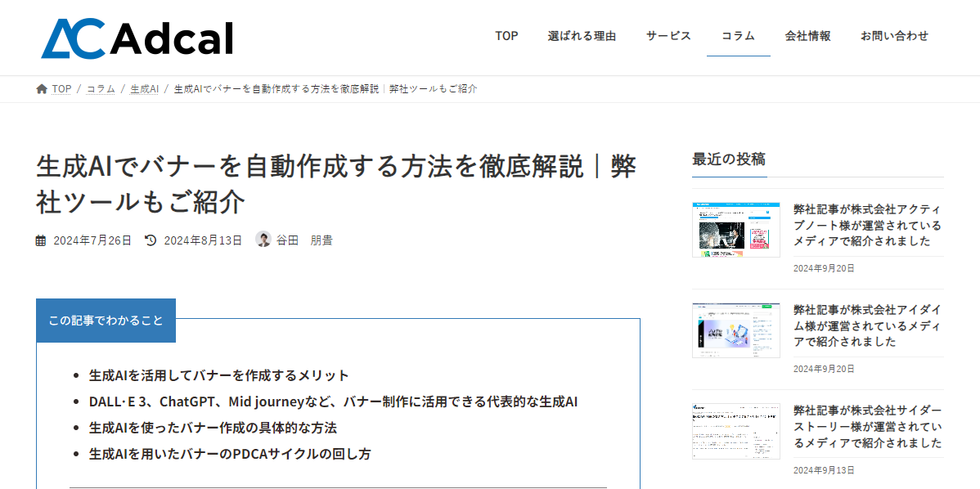Open the サイダーストーリー article thumbnail

pyautogui.click(x=736, y=432)
